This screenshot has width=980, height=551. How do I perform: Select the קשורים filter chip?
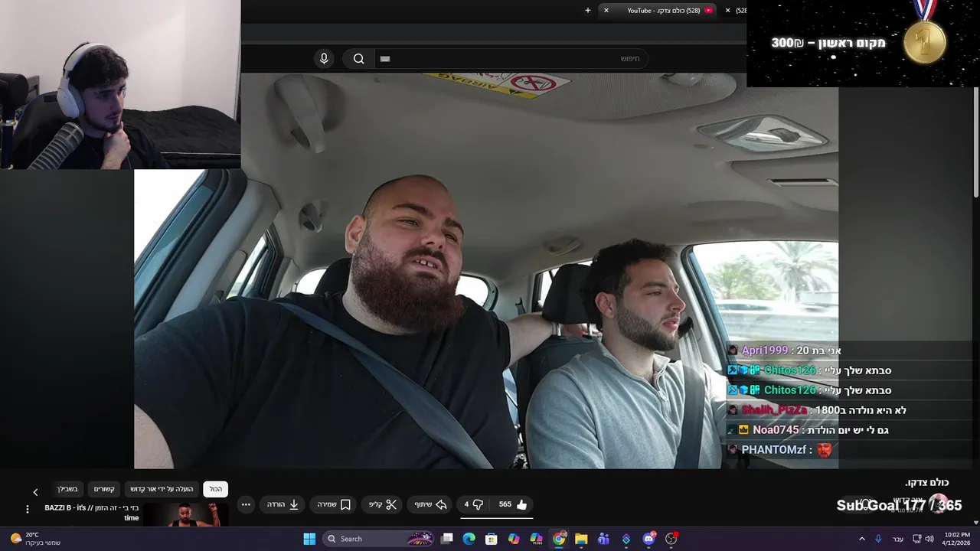[x=104, y=489]
